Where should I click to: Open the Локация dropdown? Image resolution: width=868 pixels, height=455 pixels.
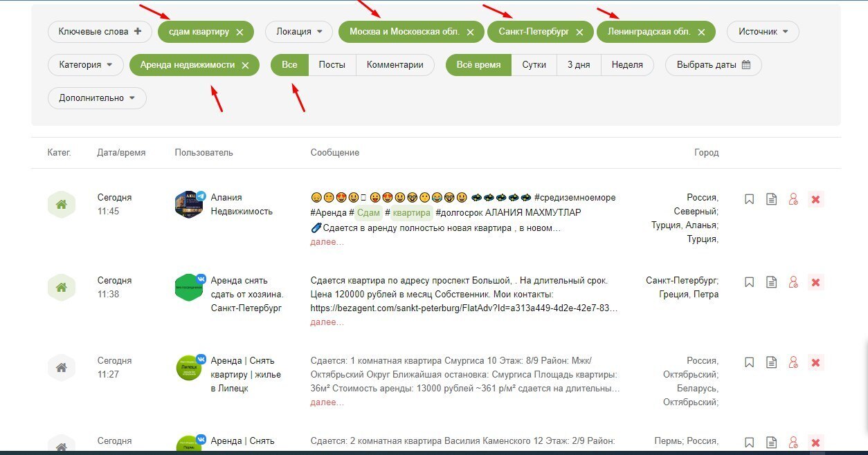(x=298, y=31)
